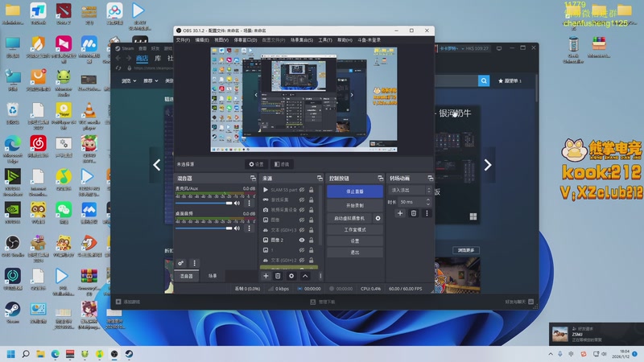Show the 文本 (GDI+) 3 source
644x362 pixels.
point(302,230)
